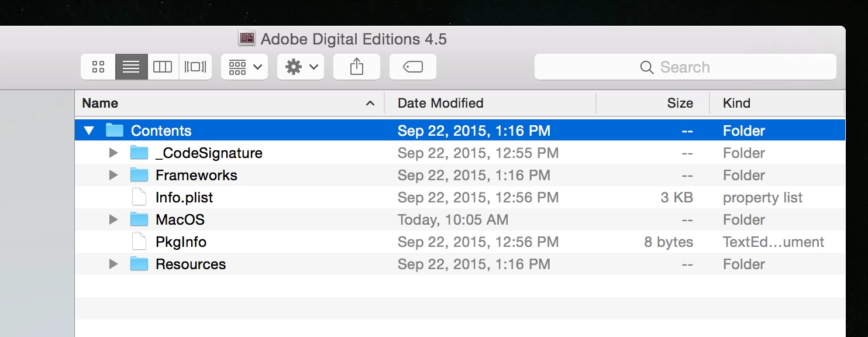Click the Edit Tags button
Screen dimensions: 868x337
tap(413, 67)
